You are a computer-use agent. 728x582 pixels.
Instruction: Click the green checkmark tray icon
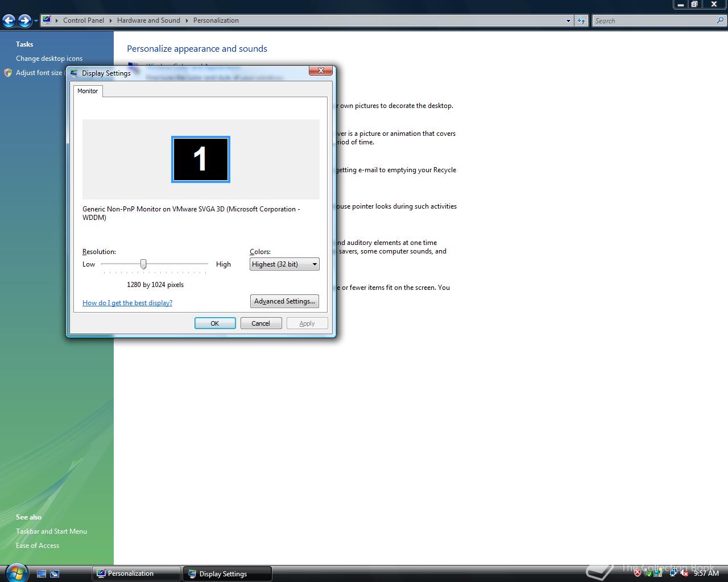(x=649, y=574)
